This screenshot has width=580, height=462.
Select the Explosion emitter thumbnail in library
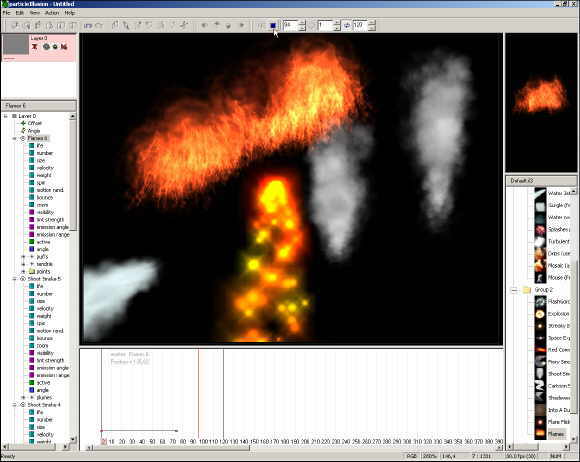click(x=540, y=314)
